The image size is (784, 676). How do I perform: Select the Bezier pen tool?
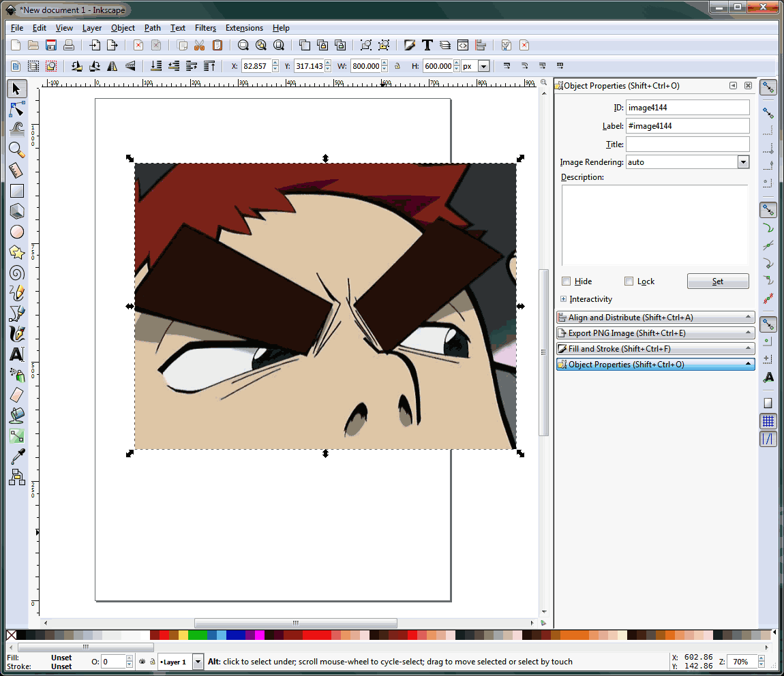click(16, 313)
